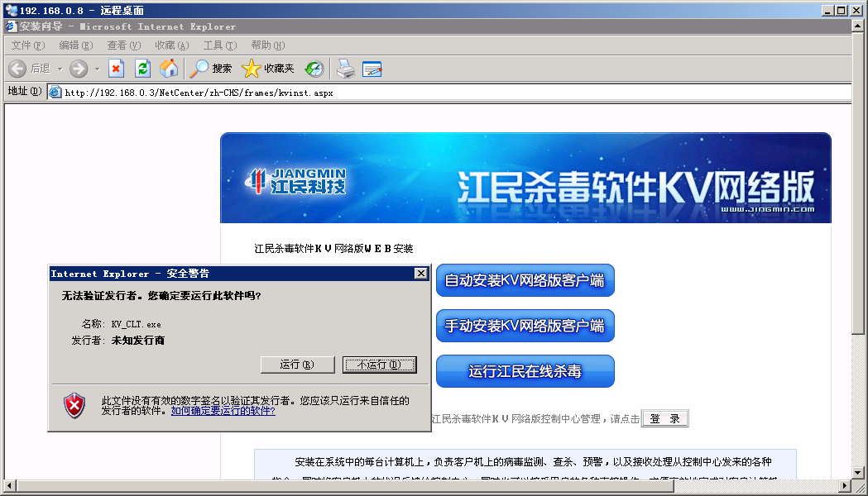Click 运行(R) in the security warning
Screen dimensions: 868x496
pyautogui.click(x=297, y=365)
